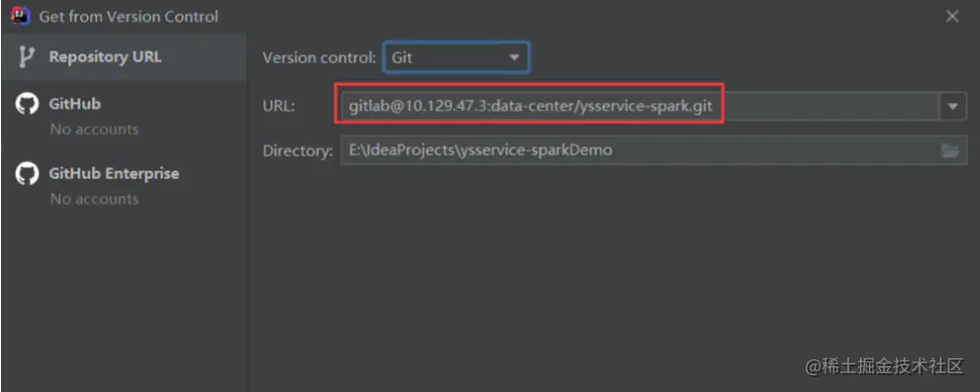
Task: Click the GitHub octocat icon
Action: tap(27, 104)
